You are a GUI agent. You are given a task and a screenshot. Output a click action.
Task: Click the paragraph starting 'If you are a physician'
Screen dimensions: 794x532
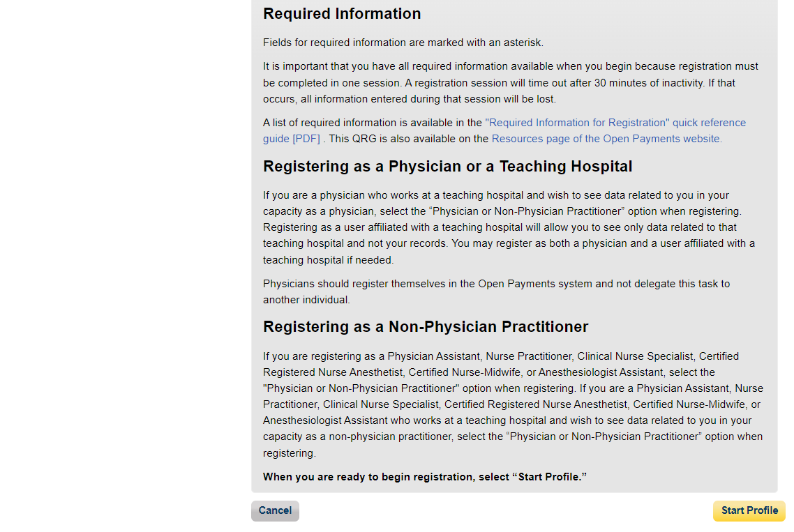(x=488, y=195)
